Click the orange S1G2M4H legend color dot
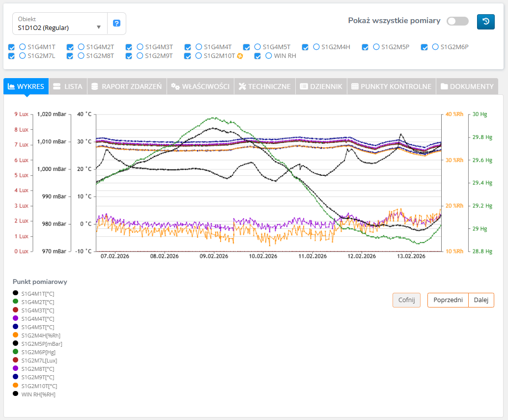The width and height of the screenshot is (508, 420). 16,335
